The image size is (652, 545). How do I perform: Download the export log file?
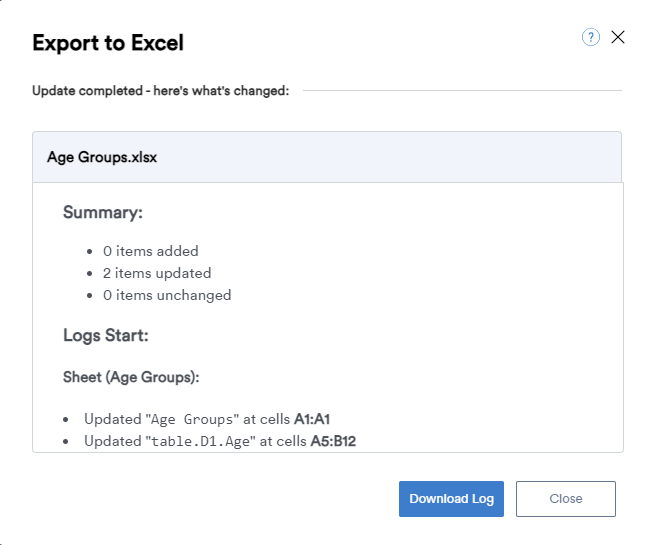pyautogui.click(x=452, y=499)
